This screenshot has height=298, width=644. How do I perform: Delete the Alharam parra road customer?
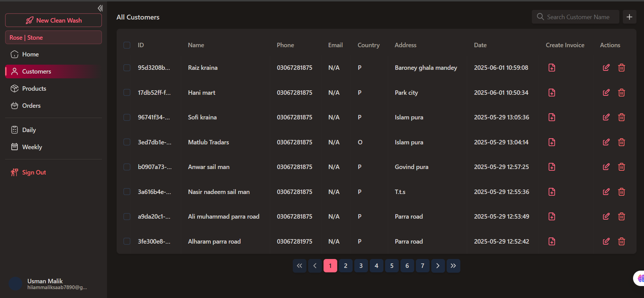click(621, 242)
